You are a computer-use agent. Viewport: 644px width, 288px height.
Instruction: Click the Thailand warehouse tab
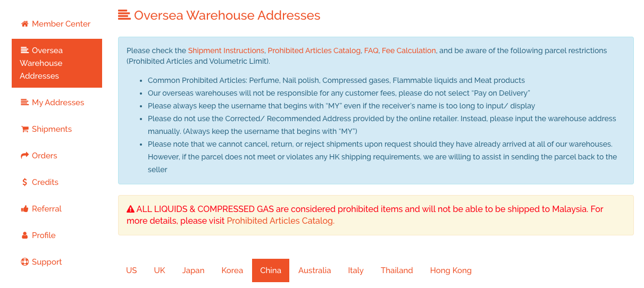tap(397, 270)
